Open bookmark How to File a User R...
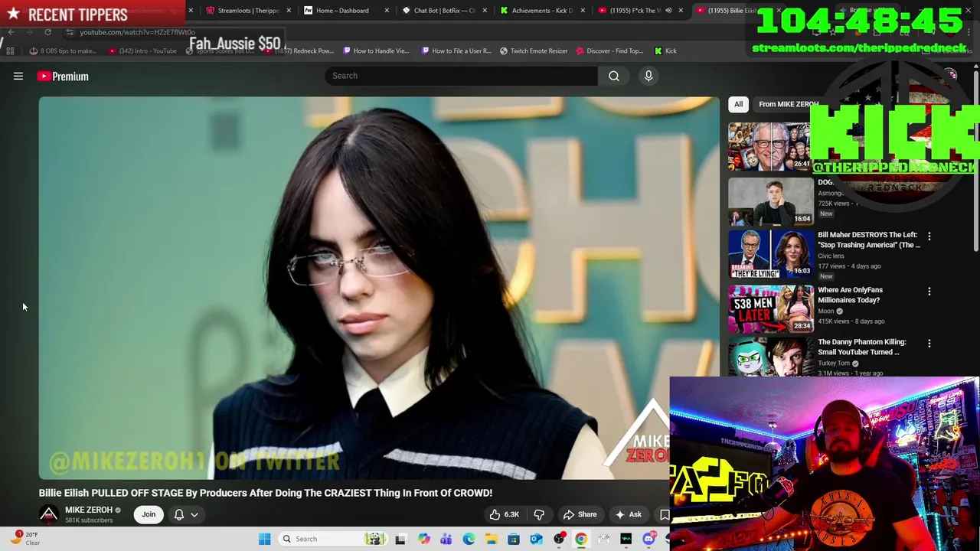 coord(456,51)
